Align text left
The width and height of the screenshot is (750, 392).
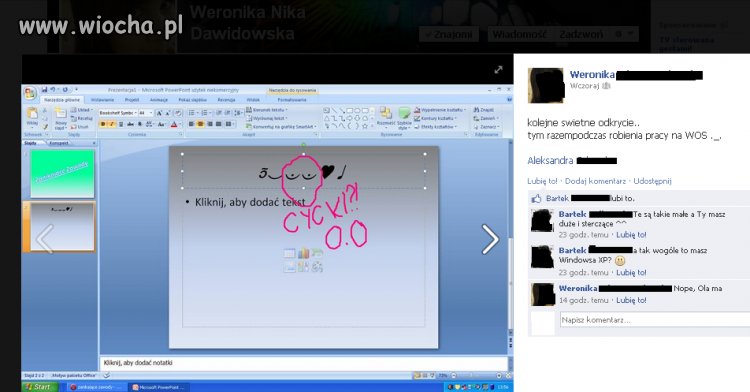click(x=191, y=124)
